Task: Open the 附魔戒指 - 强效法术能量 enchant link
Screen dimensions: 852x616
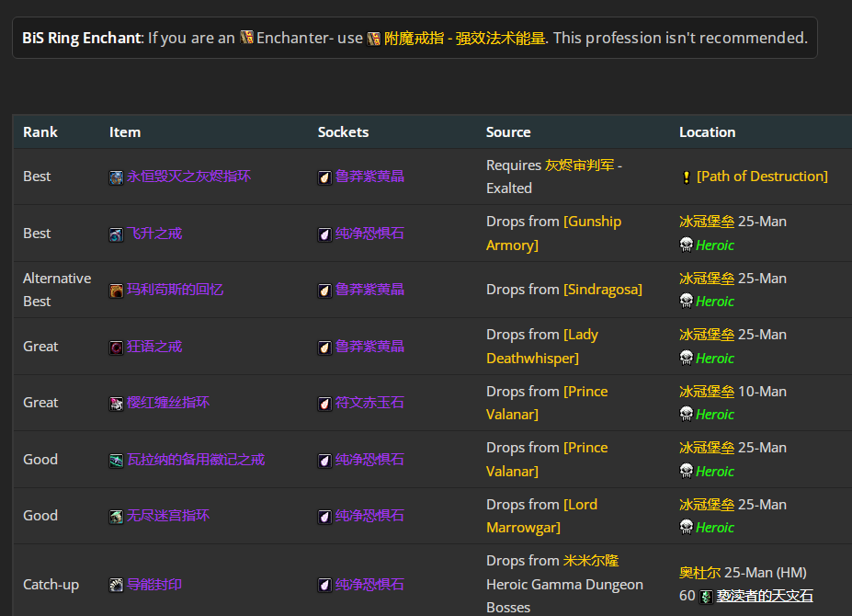Action: [x=464, y=39]
